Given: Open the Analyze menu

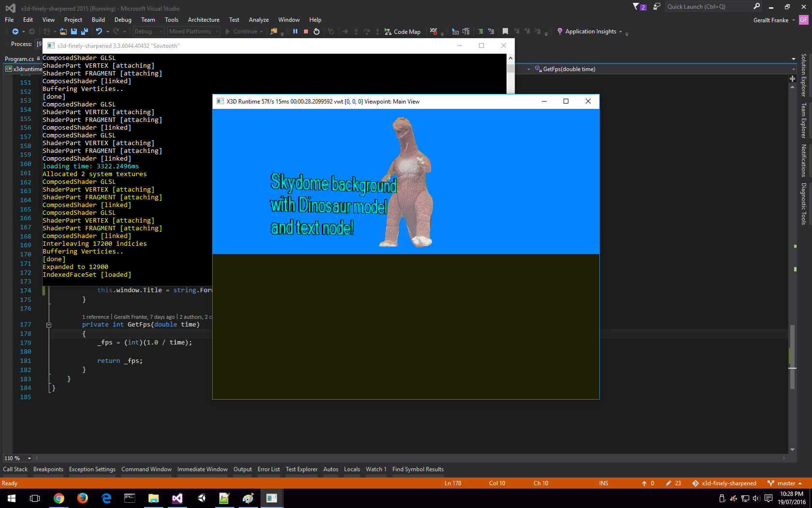Looking at the screenshot, I should tap(259, 20).
